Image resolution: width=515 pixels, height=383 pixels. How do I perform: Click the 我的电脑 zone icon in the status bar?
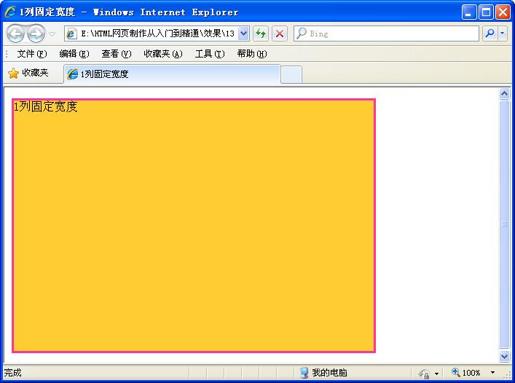[304, 373]
